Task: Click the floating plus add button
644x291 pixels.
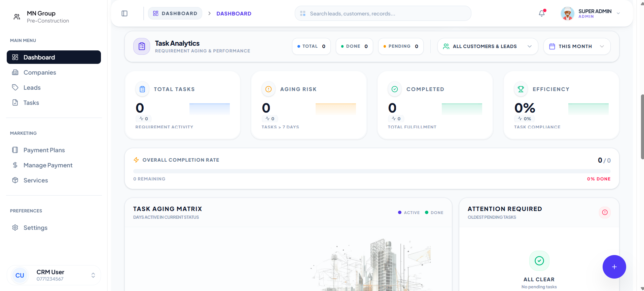Action: [x=614, y=267]
